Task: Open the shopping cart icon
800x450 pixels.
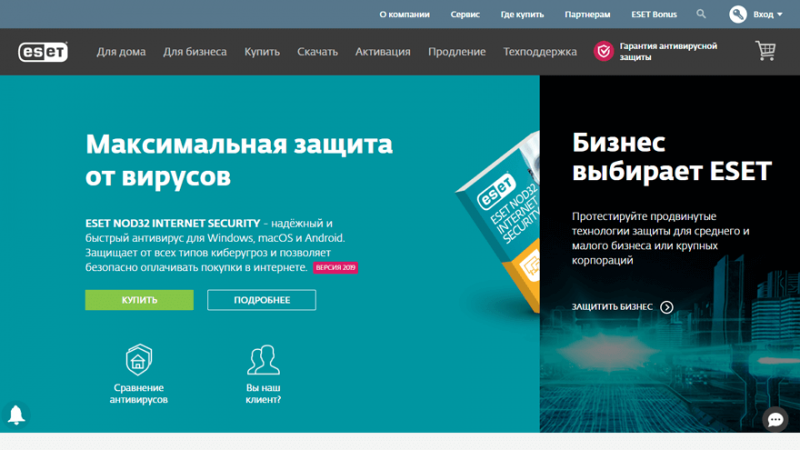Action: pyautogui.click(x=765, y=51)
